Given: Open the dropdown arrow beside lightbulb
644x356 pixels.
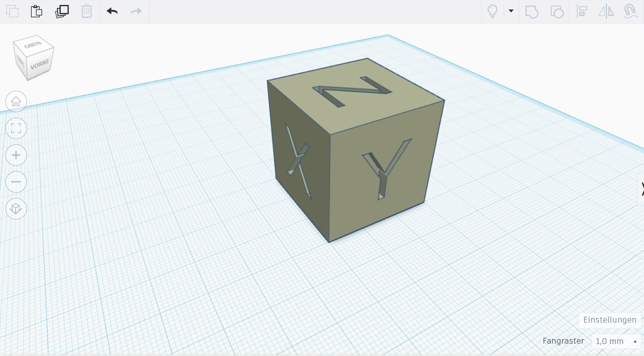Looking at the screenshot, I should (511, 11).
